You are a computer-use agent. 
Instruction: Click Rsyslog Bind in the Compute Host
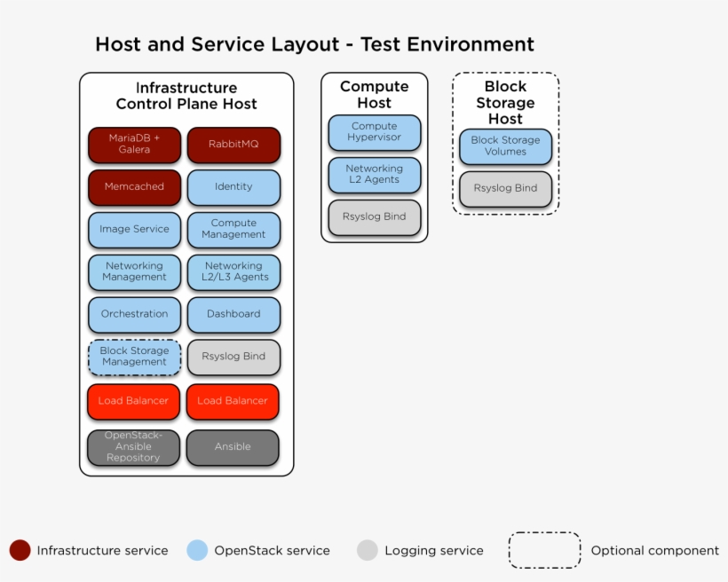point(375,217)
